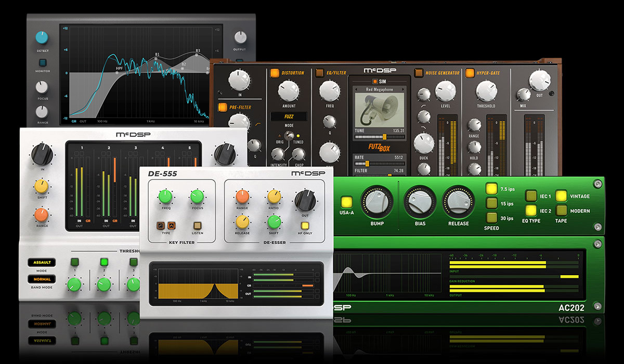Click the FOCUS knob on the EQ plugin
The image size is (624, 364).
pos(42,87)
